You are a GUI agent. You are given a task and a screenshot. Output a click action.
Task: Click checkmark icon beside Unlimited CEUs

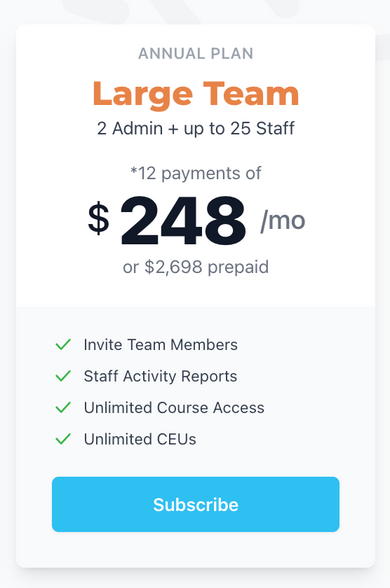(63, 439)
